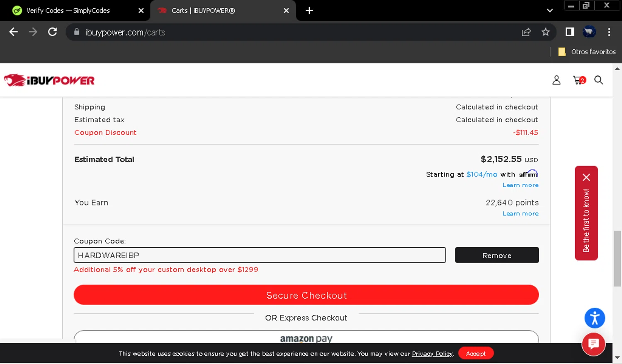Click the You Earn label

91,202
